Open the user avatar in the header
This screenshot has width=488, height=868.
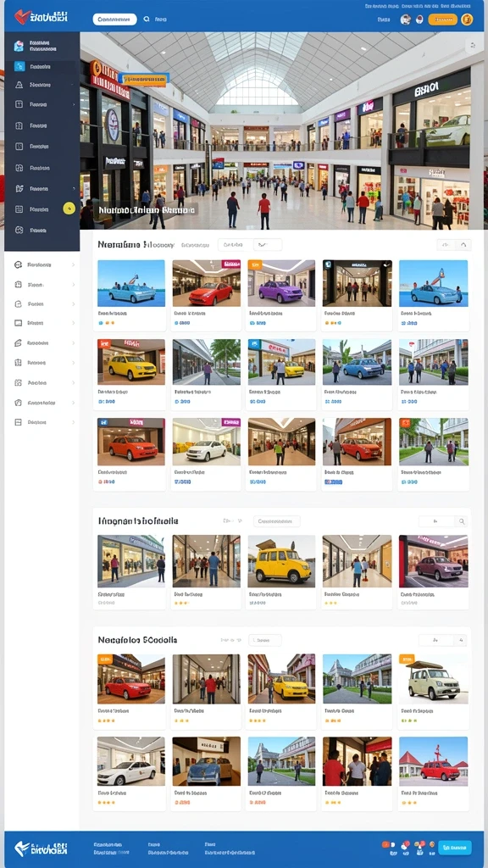[x=406, y=19]
